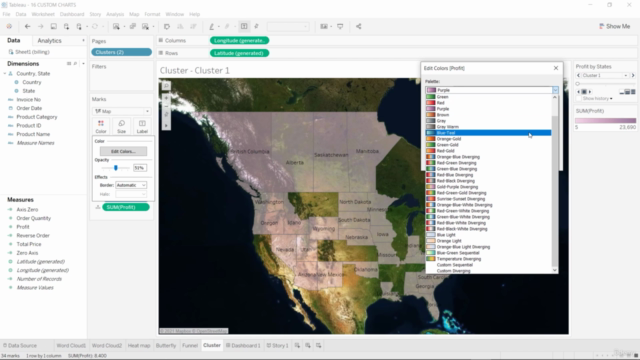Click the map search magnifier icon
640x360 pixels.
[166, 86]
